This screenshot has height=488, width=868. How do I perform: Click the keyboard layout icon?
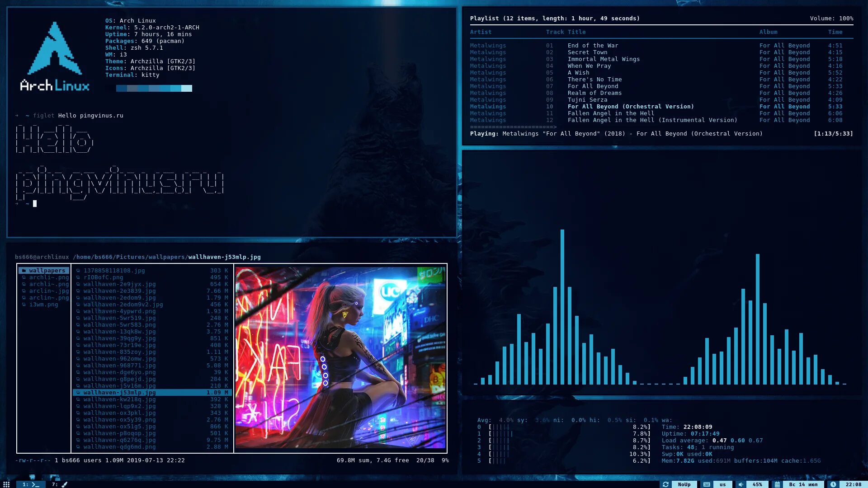tap(707, 484)
